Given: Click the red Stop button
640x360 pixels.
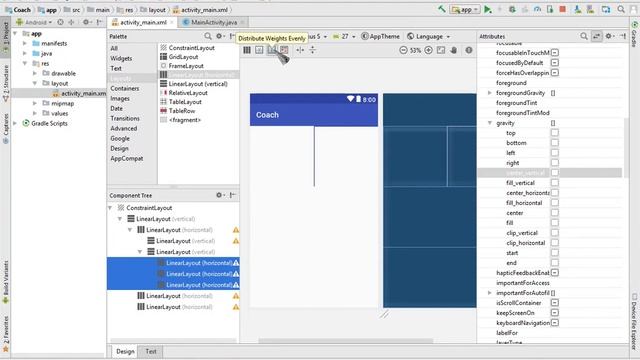Looking at the screenshot, I should (x=563, y=9).
